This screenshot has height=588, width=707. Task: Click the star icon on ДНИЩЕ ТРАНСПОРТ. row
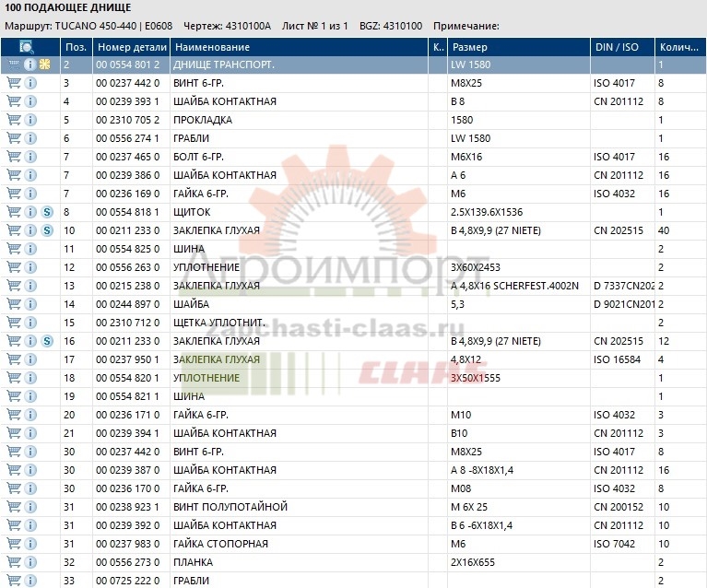(x=44, y=65)
